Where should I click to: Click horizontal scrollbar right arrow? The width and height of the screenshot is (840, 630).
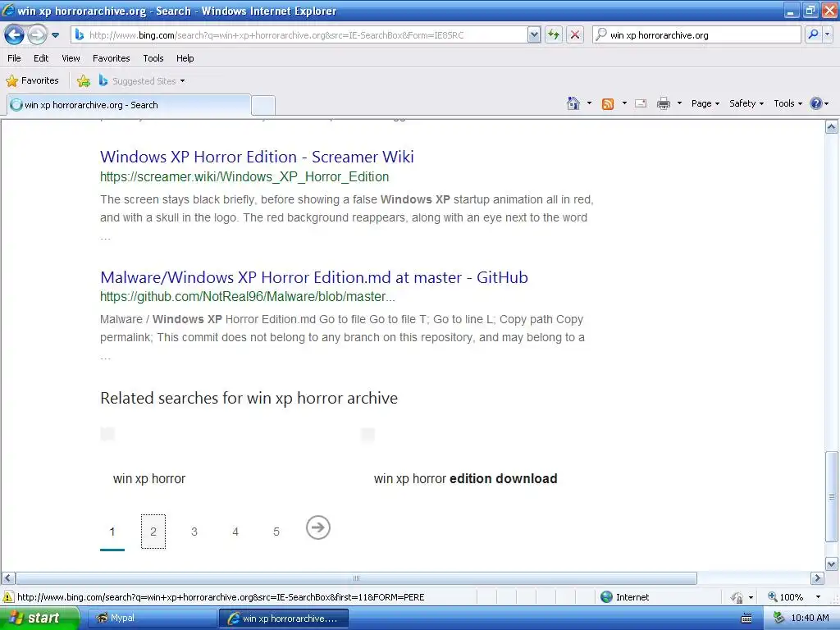pos(817,578)
